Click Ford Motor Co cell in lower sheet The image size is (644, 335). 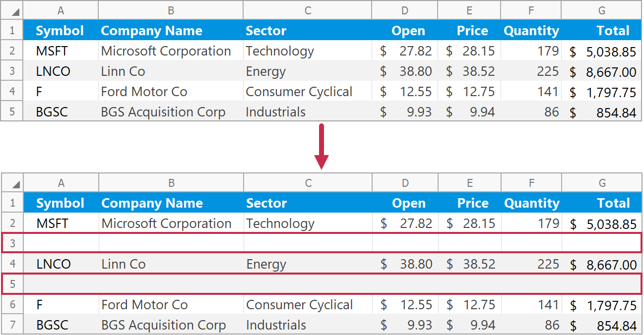(x=144, y=305)
